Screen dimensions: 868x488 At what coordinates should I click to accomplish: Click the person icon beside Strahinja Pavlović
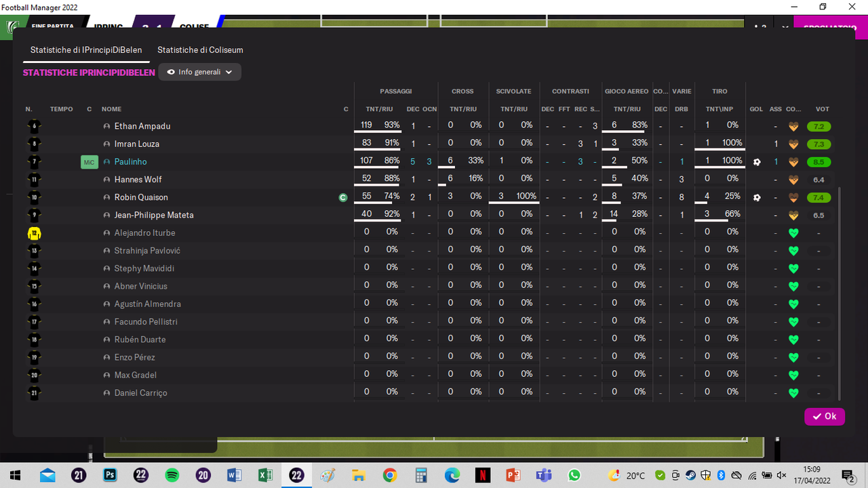(106, 251)
